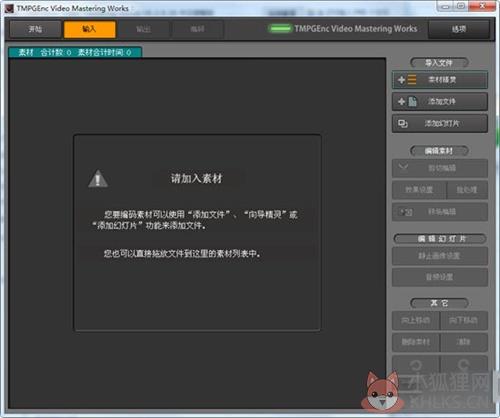Screen dimensions: 500x418
Task: Click the redo circular arrow icon
Action: (464, 365)
